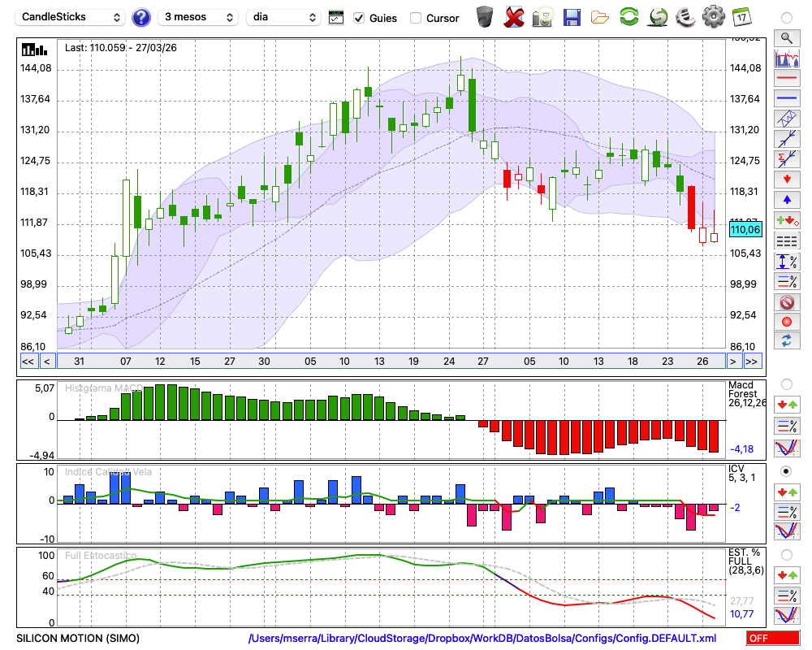Open settings with the gear icon
Image resolution: width=812 pixels, height=650 pixels.
713,16
